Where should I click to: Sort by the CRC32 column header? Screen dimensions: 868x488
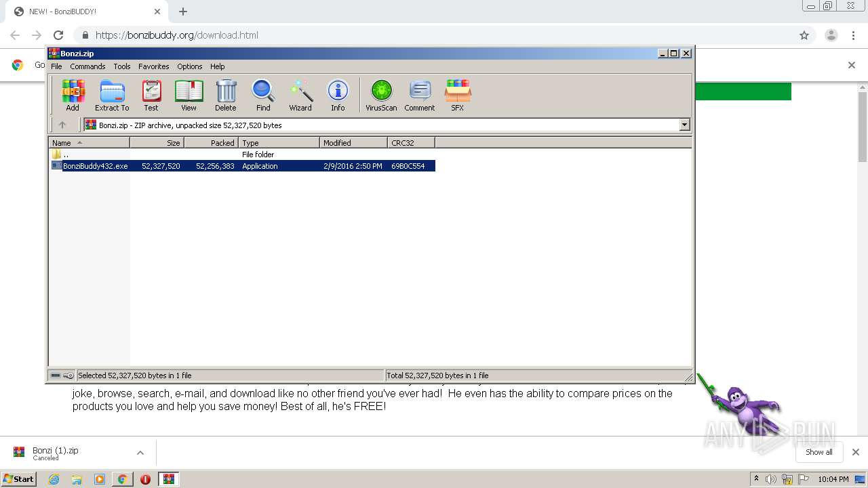pos(411,143)
